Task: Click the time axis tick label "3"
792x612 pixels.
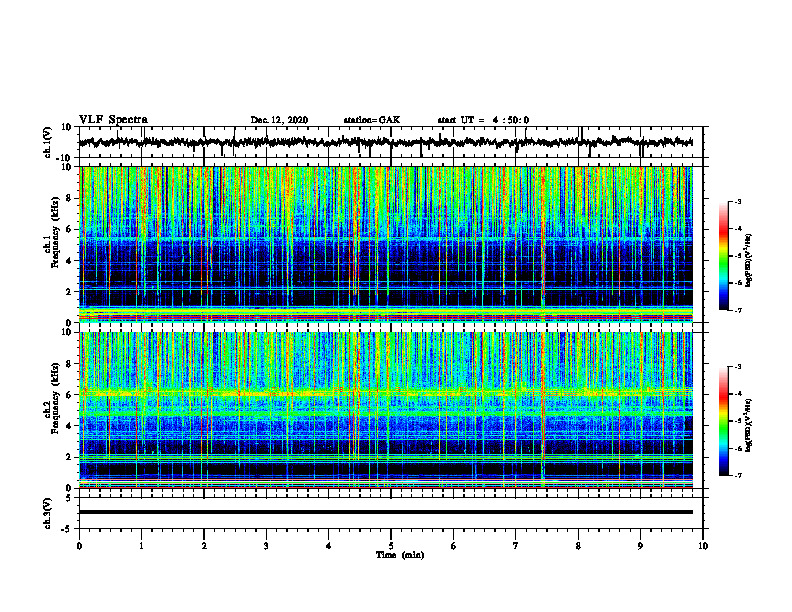Action: click(266, 546)
